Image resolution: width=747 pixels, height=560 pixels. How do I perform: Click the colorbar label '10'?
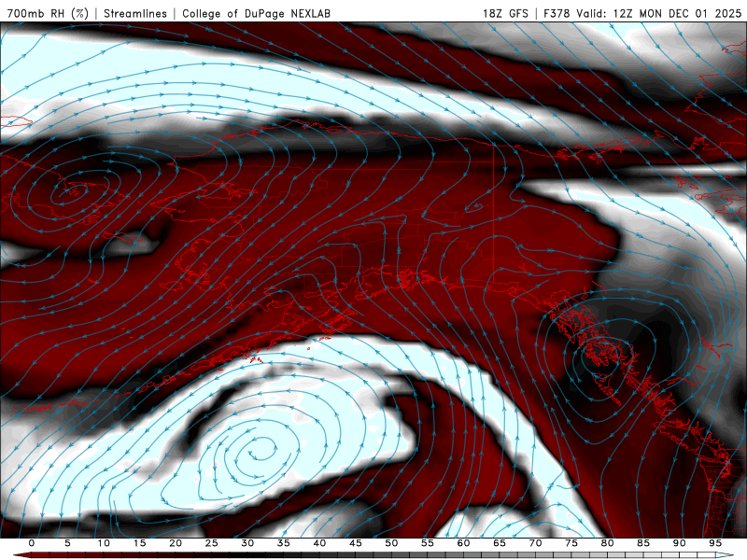coord(104,543)
